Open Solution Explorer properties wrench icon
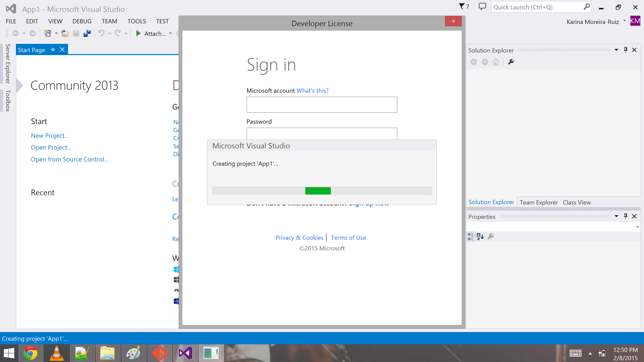Image resolution: width=644 pixels, height=362 pixels. point(511,62)
